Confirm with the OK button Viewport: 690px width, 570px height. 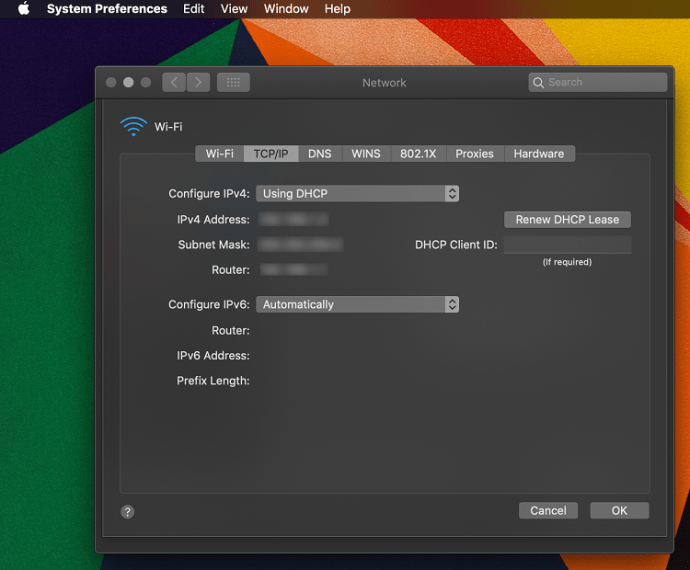(620, 511)
